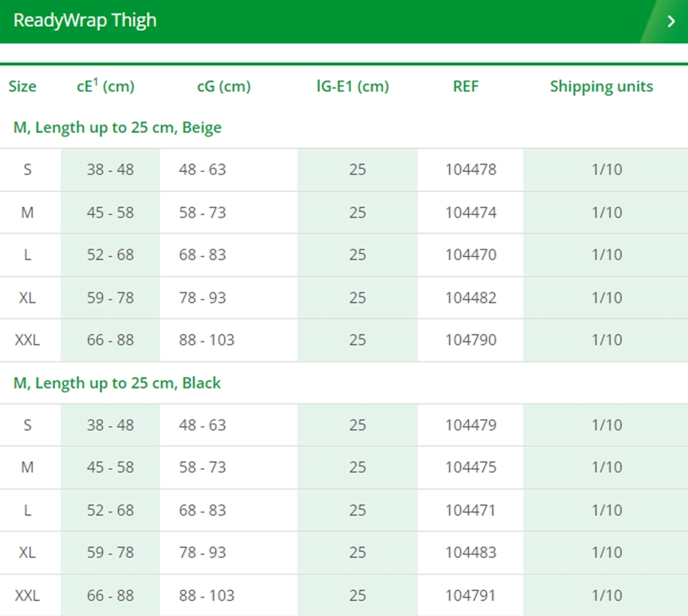
Task: Select the Black length group heading
Action: [x=117, y=383]
